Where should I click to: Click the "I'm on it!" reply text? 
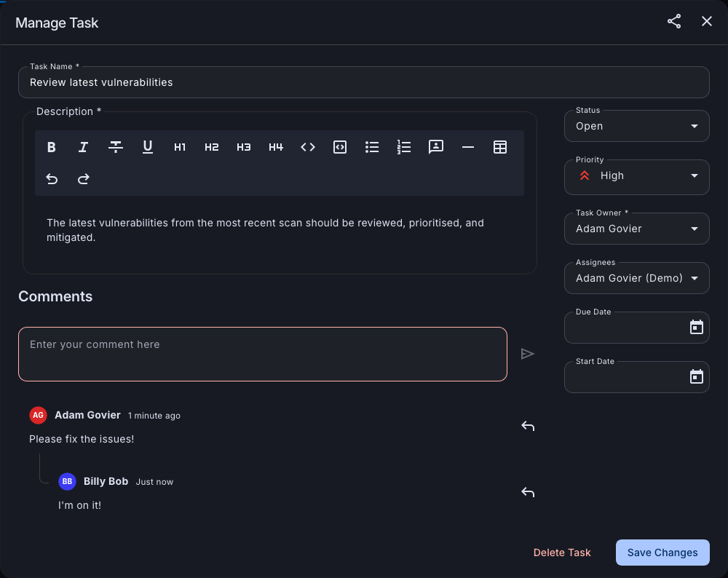click(79, 505)
